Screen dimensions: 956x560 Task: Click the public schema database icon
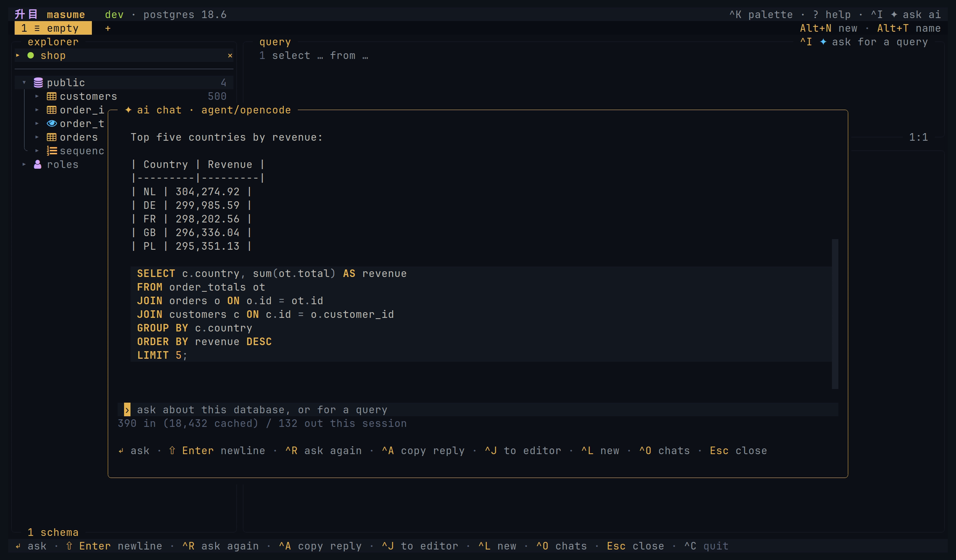(x=38, y=83)
